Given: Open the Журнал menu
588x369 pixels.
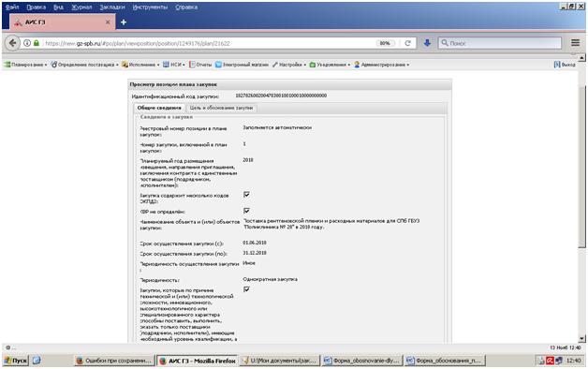Looking at the screenshot, I should (81, 7).
